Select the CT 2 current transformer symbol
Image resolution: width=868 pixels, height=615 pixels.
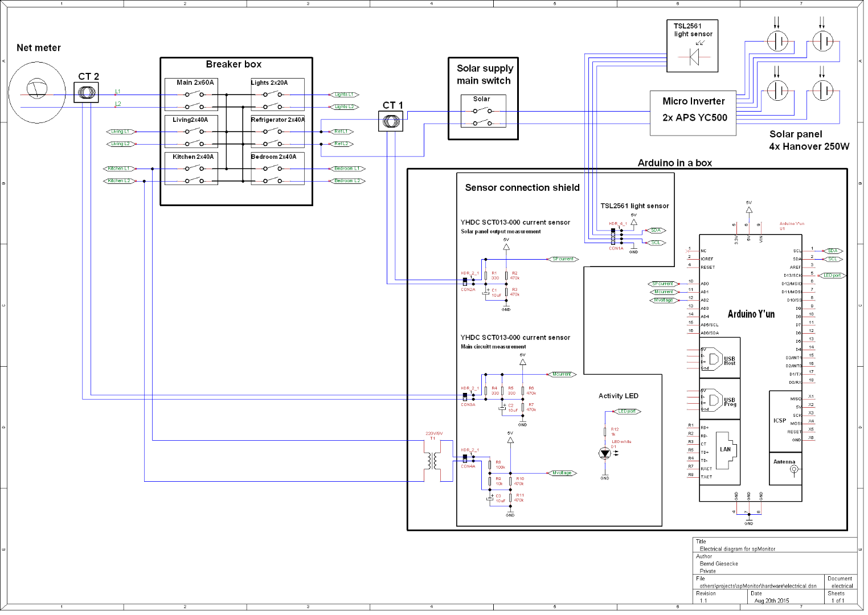click(87, 91)
